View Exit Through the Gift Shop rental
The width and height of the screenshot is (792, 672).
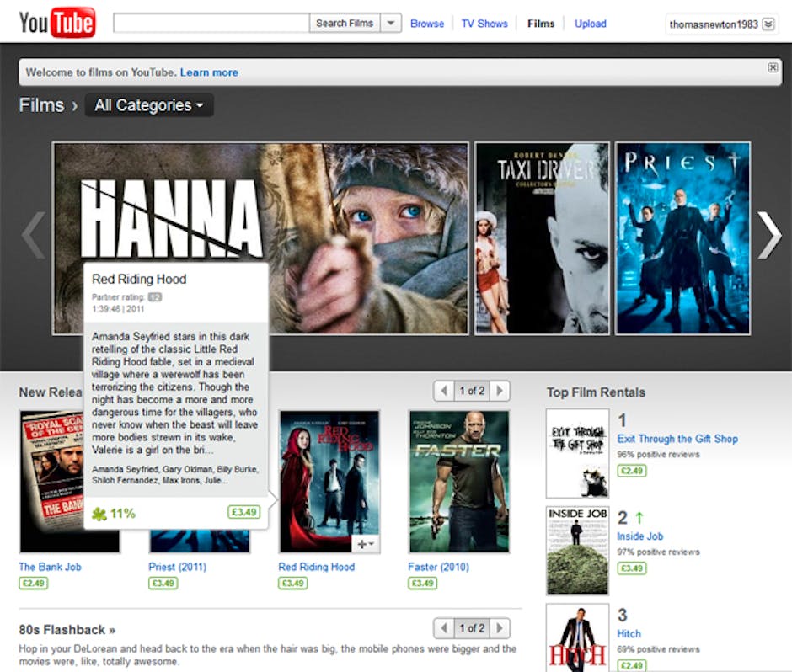tap(677, 439)
